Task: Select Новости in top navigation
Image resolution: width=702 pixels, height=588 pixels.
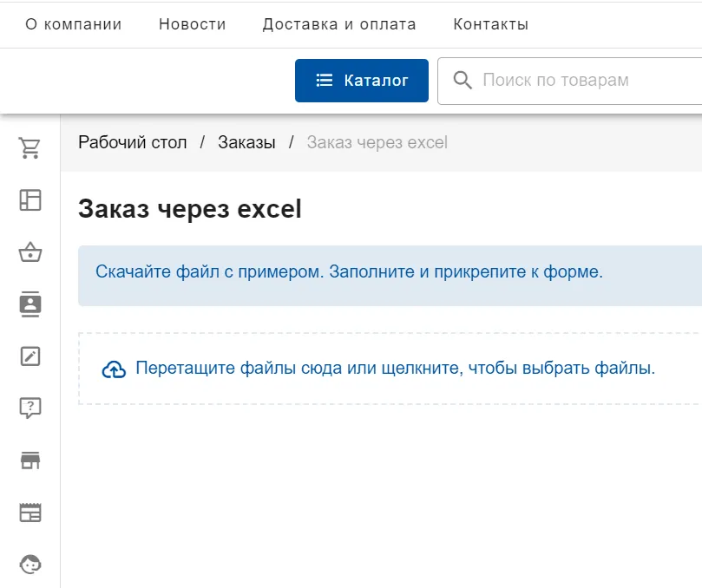Action: point(192,24)
